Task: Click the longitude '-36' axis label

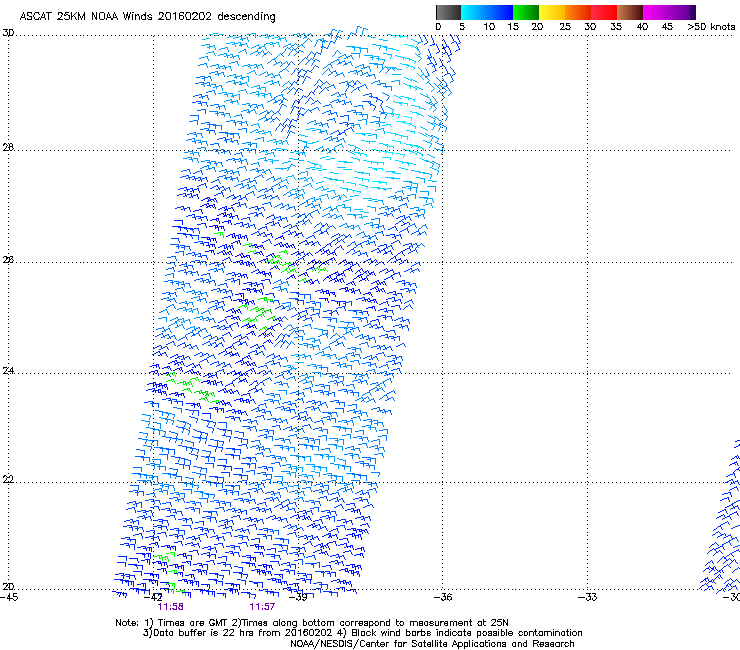Action: (x=443, y=597)
